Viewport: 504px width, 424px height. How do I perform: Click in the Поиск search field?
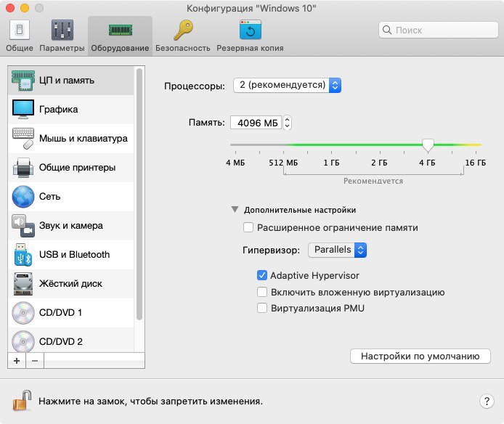coord(439,30)
